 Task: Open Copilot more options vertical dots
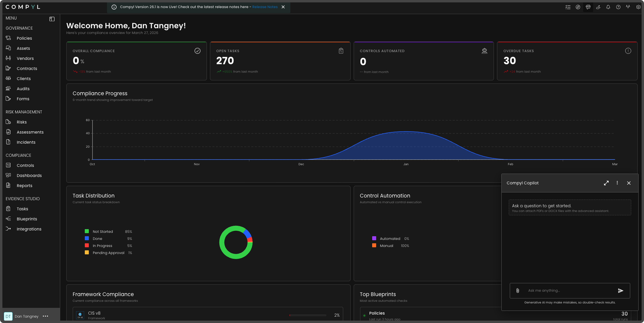617,183
